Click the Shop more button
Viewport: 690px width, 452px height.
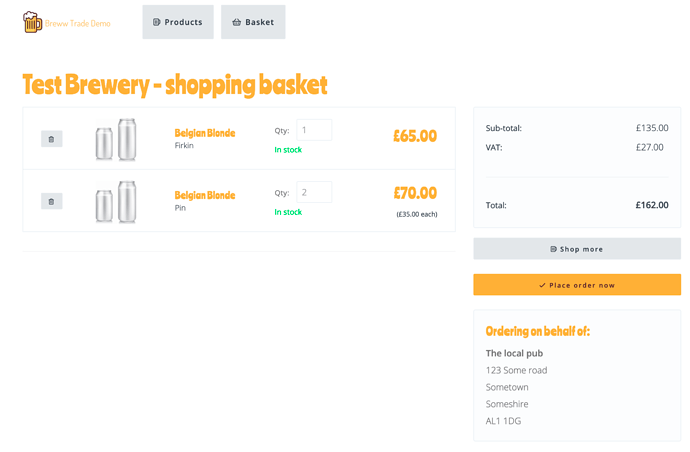tap(577, 249)
